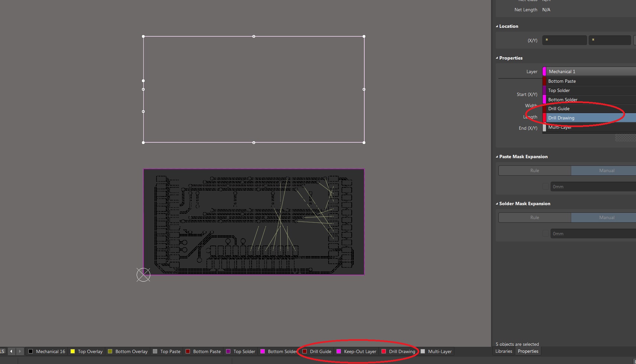Choose Drill Drawing in the layer dropdown list
The image size is (636, 364).
(589, 118)
